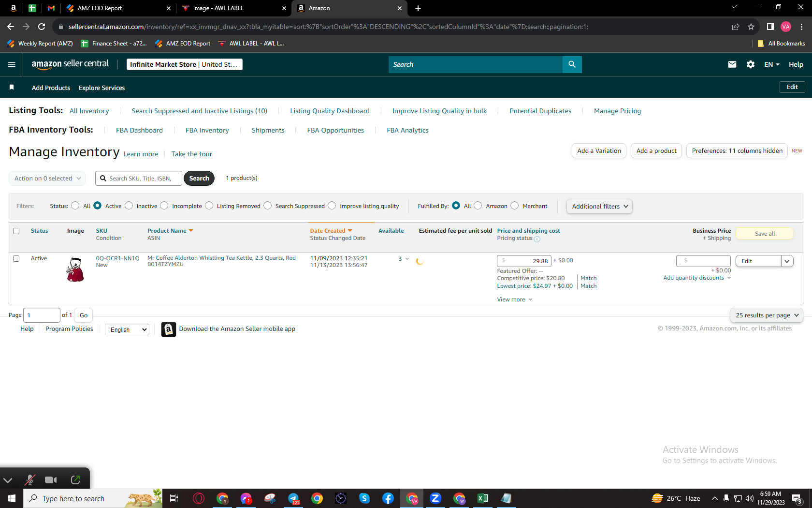Open the browser side panel icon

pos(770,27)
